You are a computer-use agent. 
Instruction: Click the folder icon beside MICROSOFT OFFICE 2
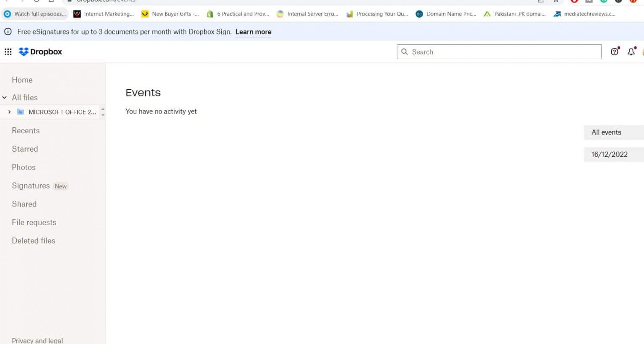[x=20, y=112]
